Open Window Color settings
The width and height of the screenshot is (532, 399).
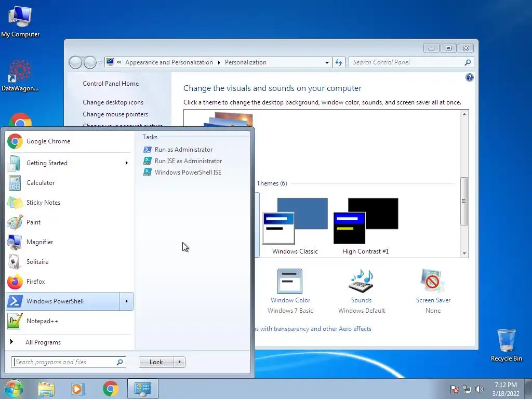(x=290, y=291)
